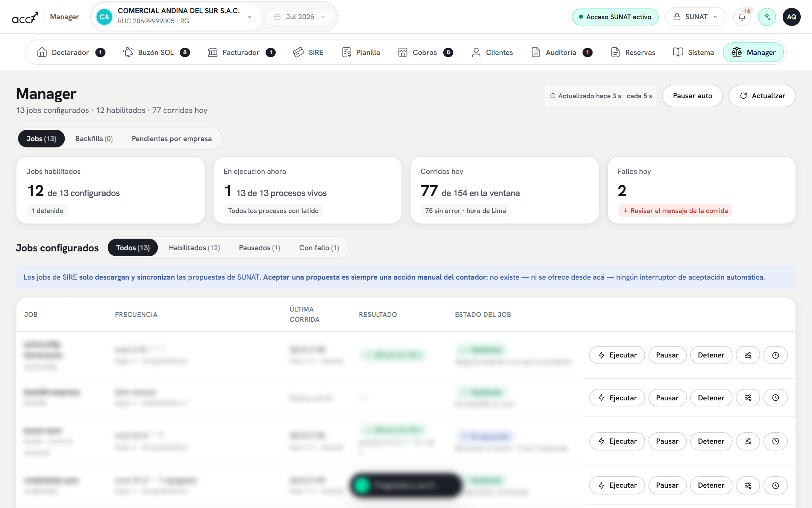Open the Planilla module
This screenshot has width=812, height=508.
[361, 52]
